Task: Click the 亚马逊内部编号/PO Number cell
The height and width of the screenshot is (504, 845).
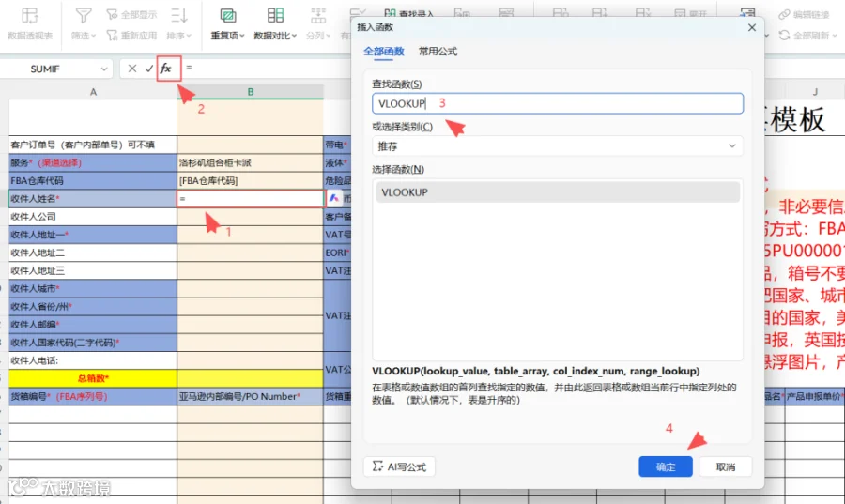Action: tap(251, 396)
